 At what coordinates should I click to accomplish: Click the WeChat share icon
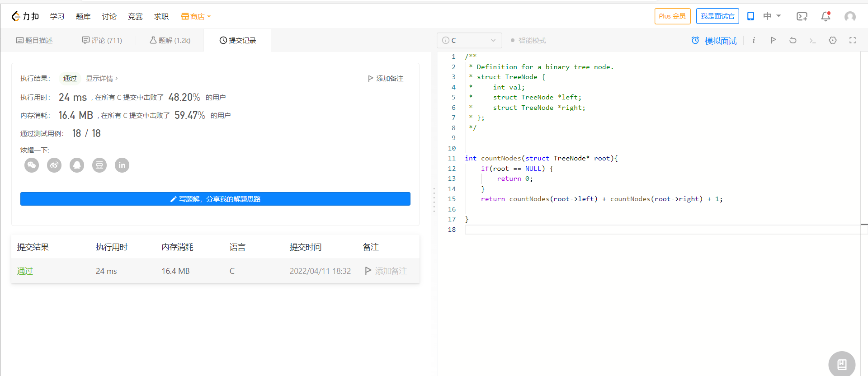click(32, 165)
